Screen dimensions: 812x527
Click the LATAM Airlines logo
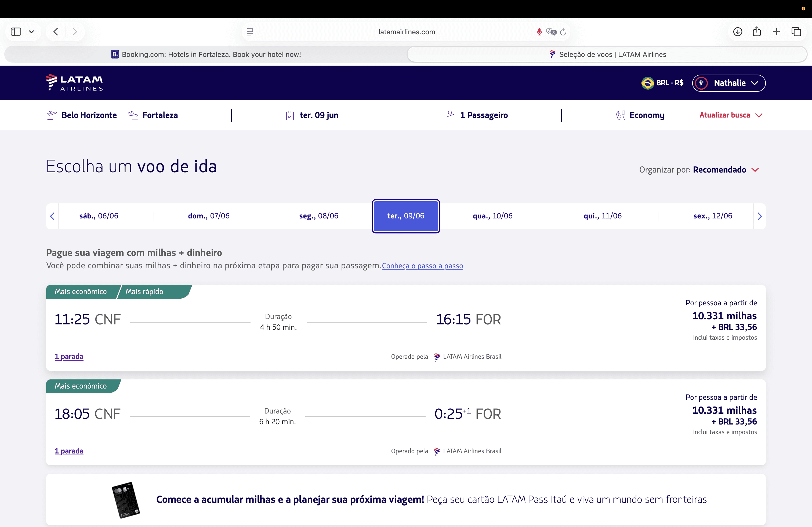74,82
